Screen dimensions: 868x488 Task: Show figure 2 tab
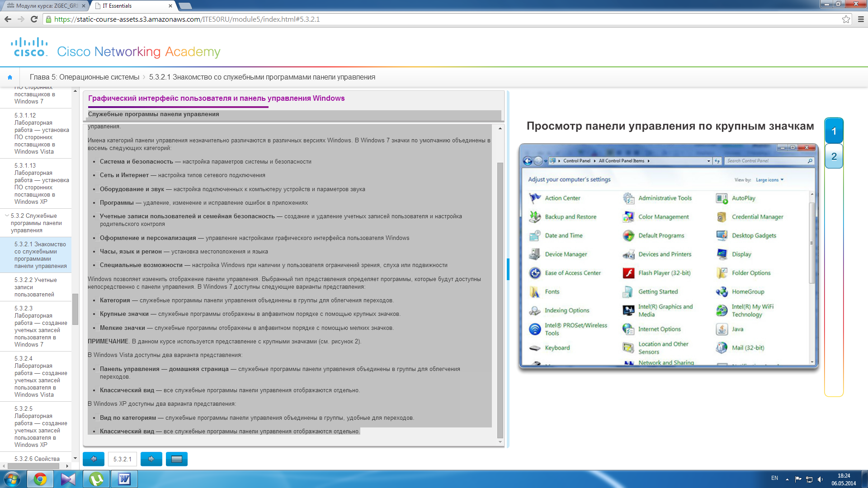[834, 156]
